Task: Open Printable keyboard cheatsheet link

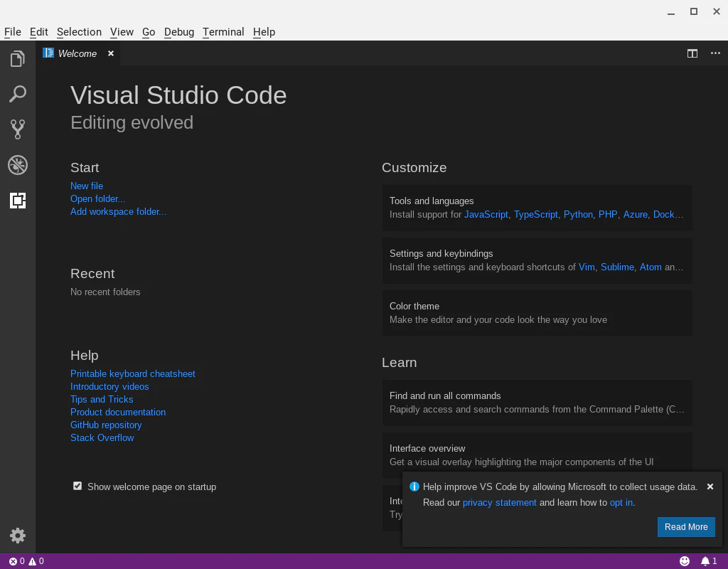Action: coord(133,373)
